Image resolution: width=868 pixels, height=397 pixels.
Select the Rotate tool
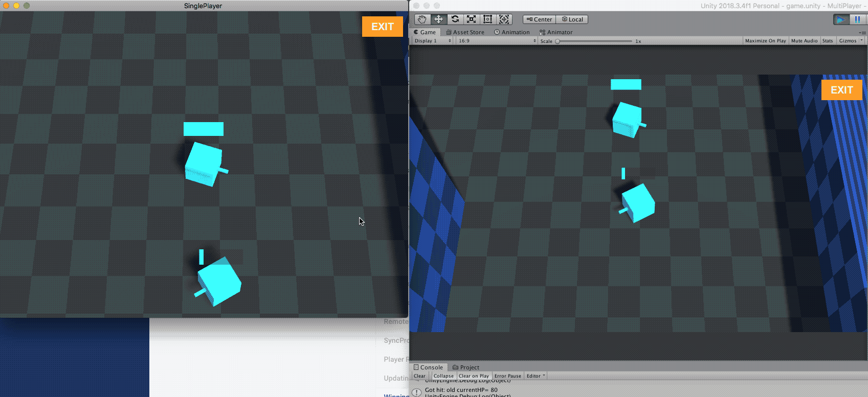click(455, 19)
